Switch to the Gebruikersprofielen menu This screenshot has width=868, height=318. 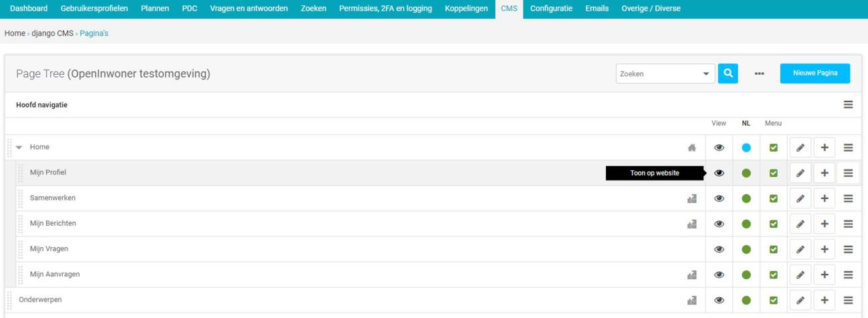[x=94, y=9]
